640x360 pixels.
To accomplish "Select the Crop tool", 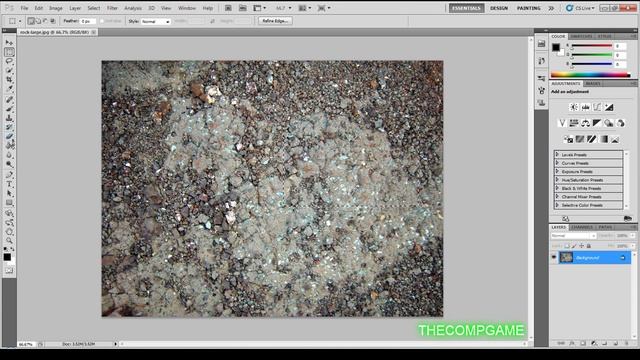I will pos(9,79).
